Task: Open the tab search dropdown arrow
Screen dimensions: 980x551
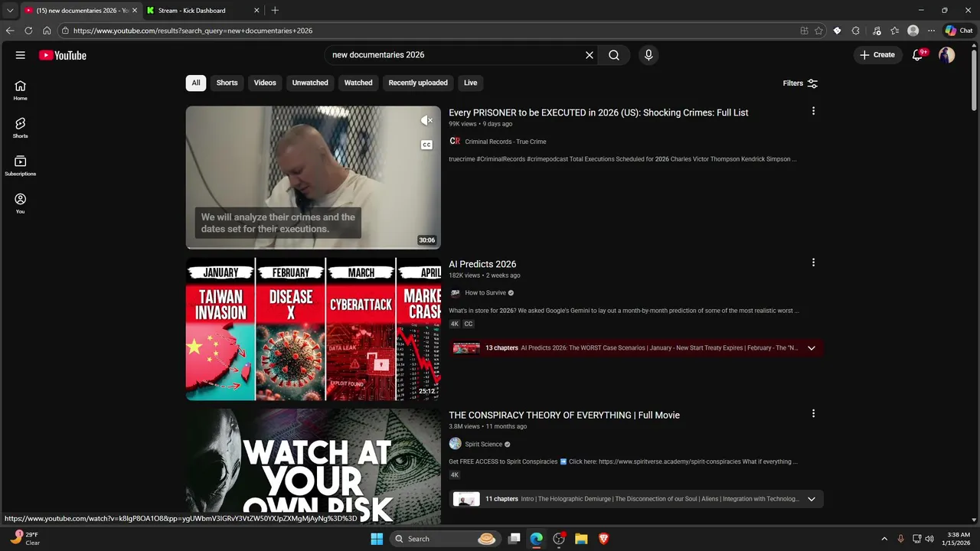Action: coord(10,10)
